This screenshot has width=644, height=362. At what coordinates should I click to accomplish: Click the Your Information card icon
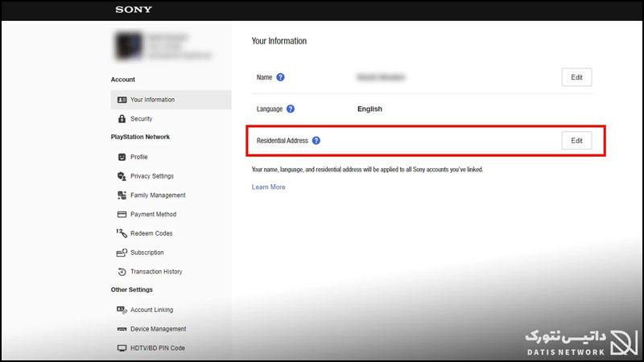[122, 100]
